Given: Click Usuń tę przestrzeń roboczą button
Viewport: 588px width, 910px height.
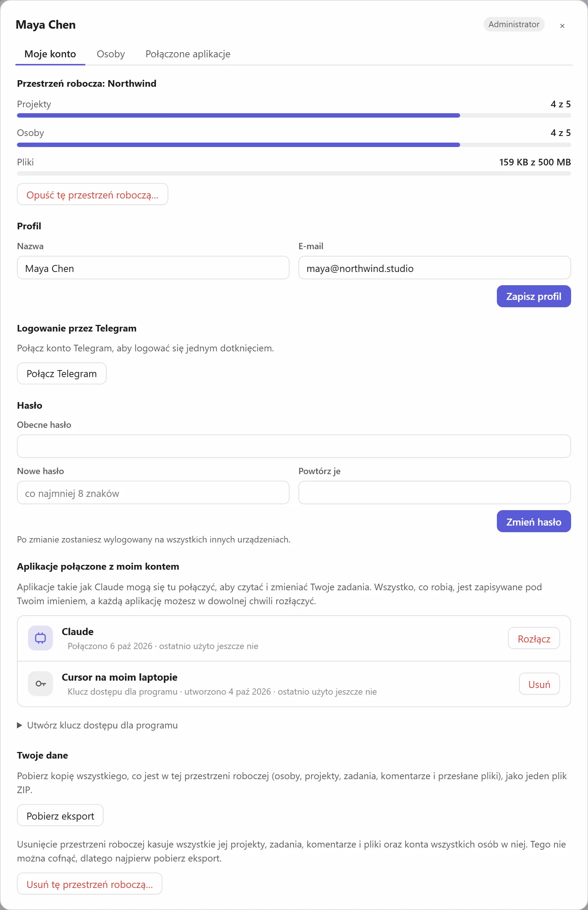Looking at the screenshot, I should pos(90,884).
